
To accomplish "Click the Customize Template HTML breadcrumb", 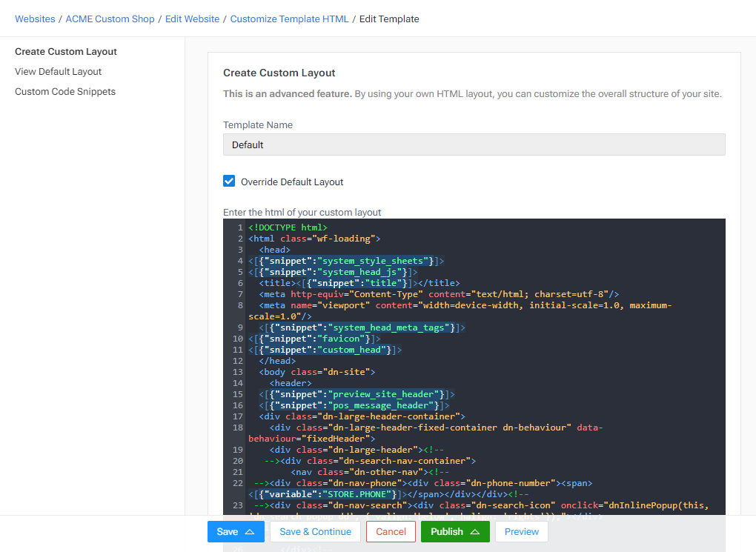I will coord(289,19).
